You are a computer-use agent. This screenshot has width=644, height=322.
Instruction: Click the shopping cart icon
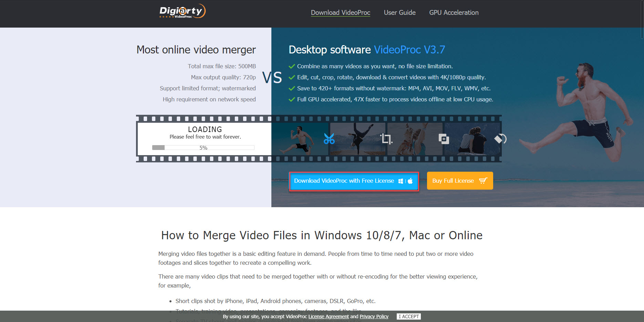pyautogui.click(x=483, y=181)
